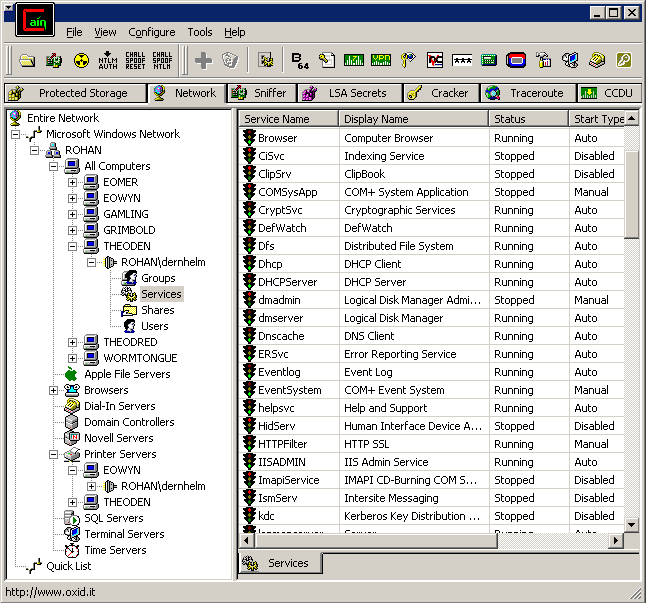Screen dimensions: 646x603
Task: Click the horizontal scrollbar left arrow
Action: coord(246,540)
